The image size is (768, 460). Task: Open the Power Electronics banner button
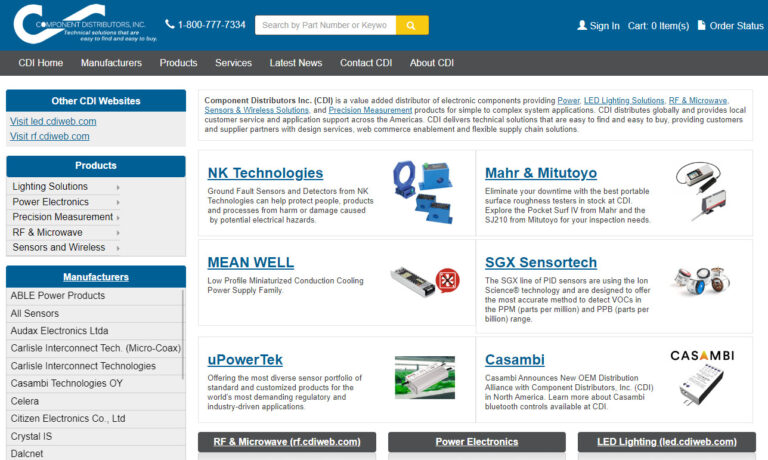point(477,442)
